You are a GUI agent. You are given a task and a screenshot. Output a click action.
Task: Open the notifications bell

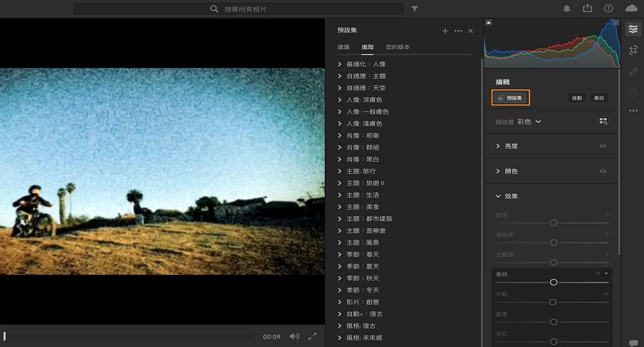pos(567,9)
